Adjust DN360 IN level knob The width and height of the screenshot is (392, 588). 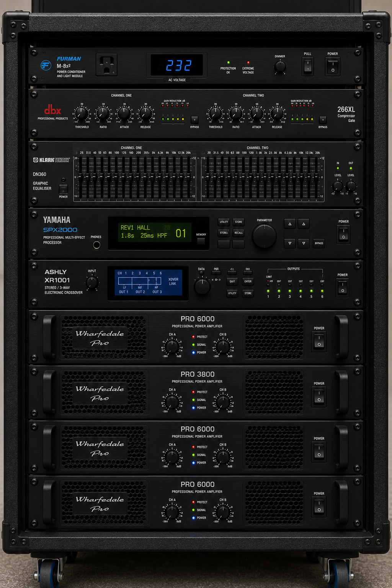(x=338, y=186)
